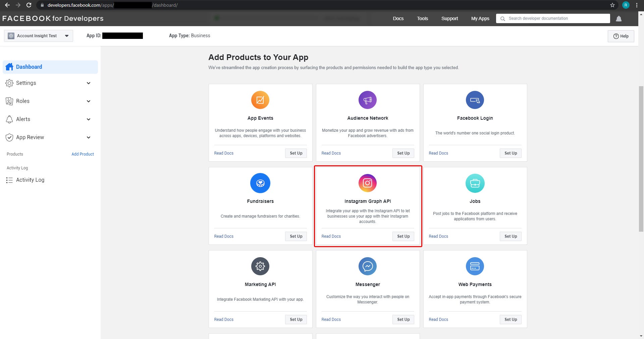Click the Audience Network megaphone icon
Image resolution: width=644 pixels, height=339 pixels.
coord(368,100)
